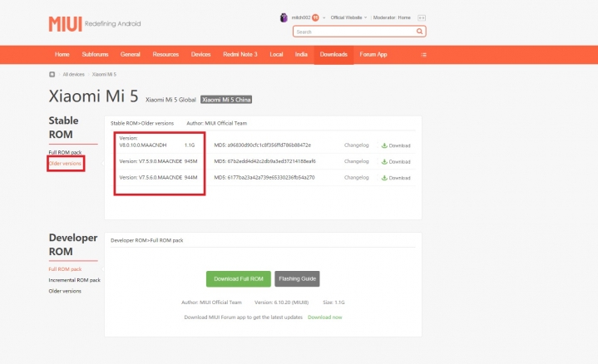This screenshot has width=598, height=364.
Task: Open the Resources nav item
Action: (166, 55)
